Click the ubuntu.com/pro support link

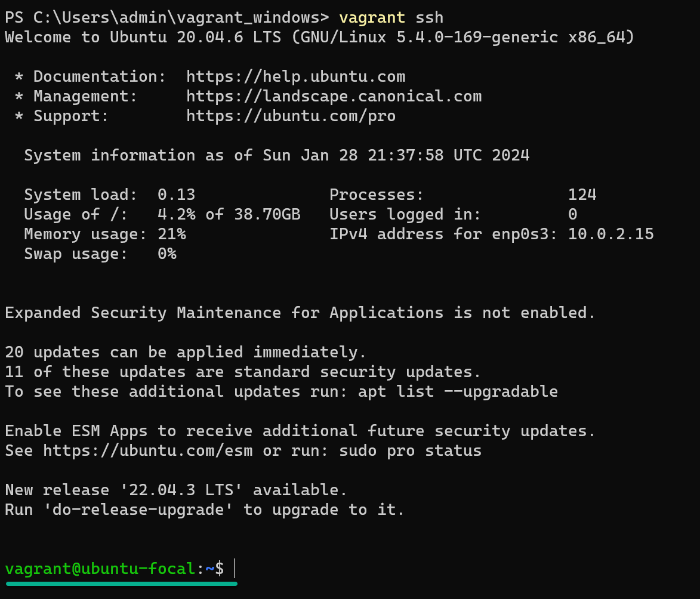[x=291, y=116]
